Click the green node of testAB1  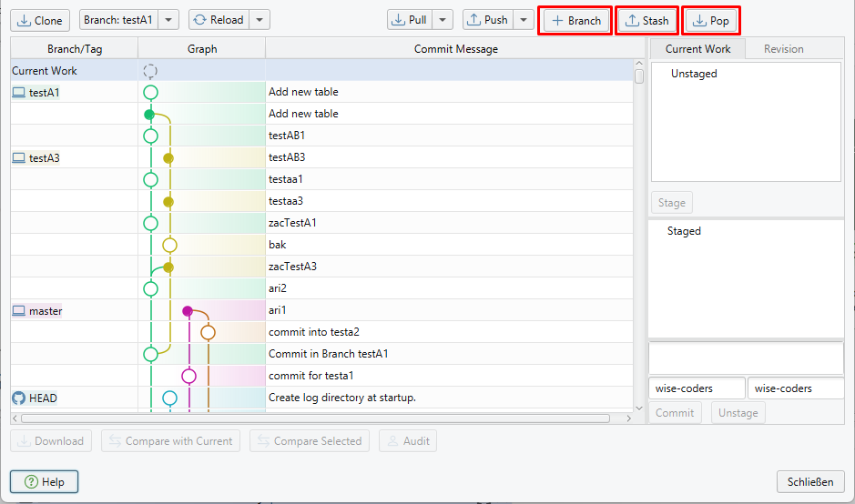click(150, 136)
